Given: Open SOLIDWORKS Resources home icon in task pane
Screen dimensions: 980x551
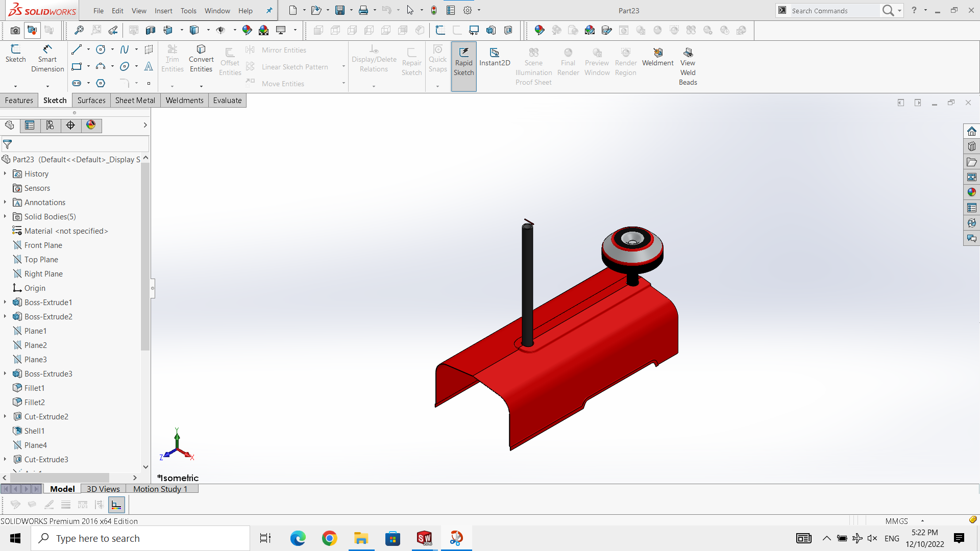Looking at the screenshot, I should point(971,131).
